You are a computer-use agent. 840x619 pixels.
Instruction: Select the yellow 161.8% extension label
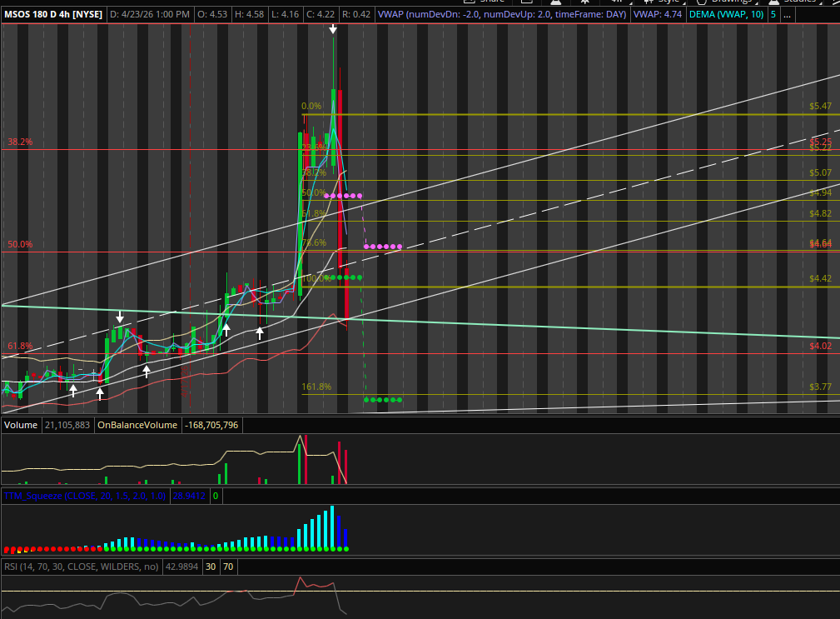[x=316, y=387]
